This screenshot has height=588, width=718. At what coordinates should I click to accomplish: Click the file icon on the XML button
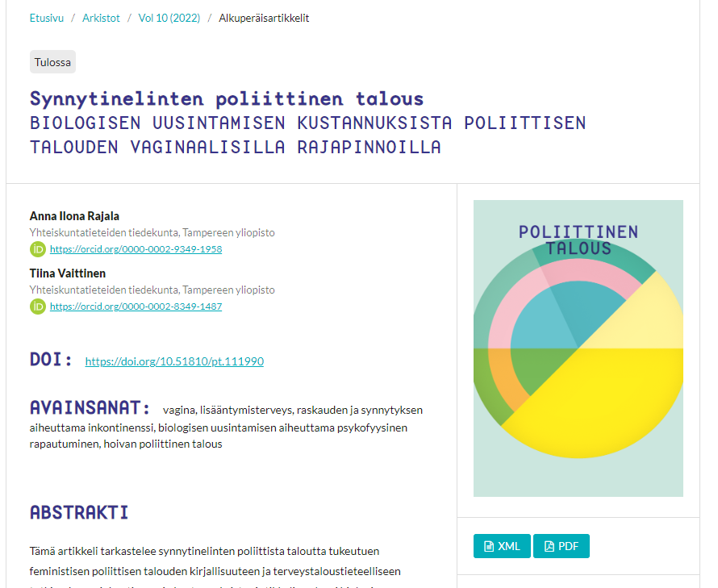tap(489, 547)
